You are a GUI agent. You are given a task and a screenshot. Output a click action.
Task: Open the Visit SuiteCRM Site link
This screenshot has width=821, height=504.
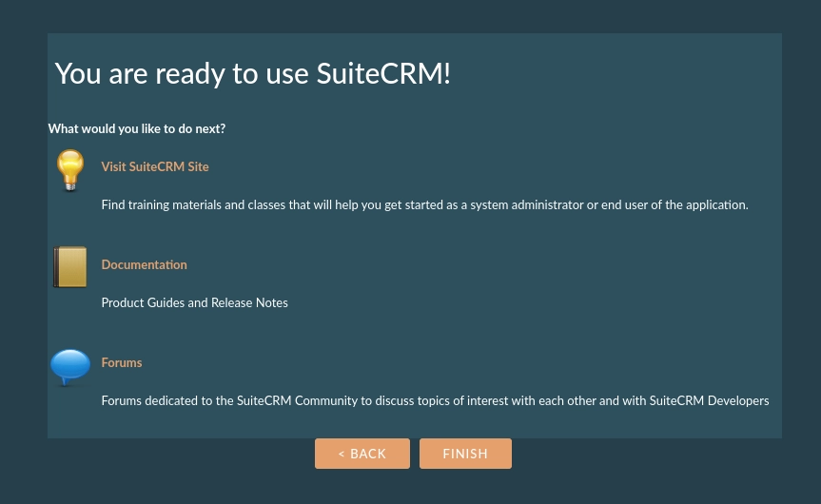155,166
